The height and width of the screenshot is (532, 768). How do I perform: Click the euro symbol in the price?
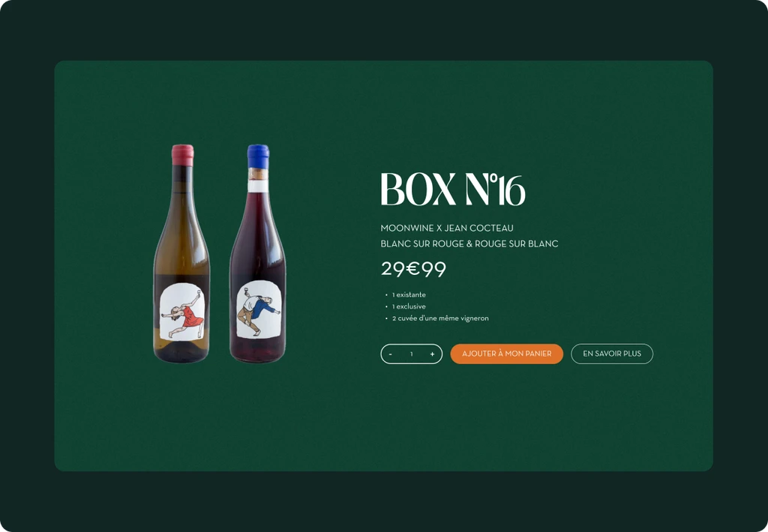click(x=413, y=269)
